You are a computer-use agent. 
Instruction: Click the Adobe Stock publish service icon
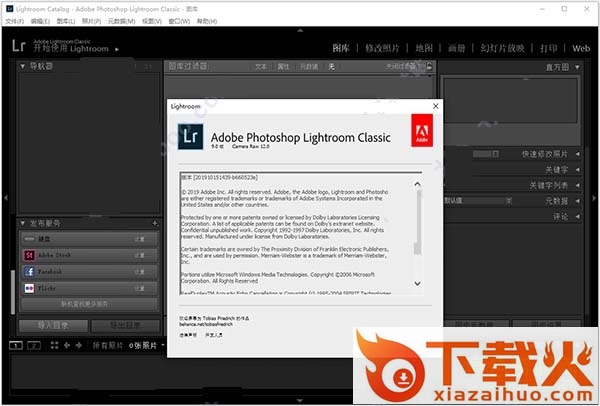[29, 255]
